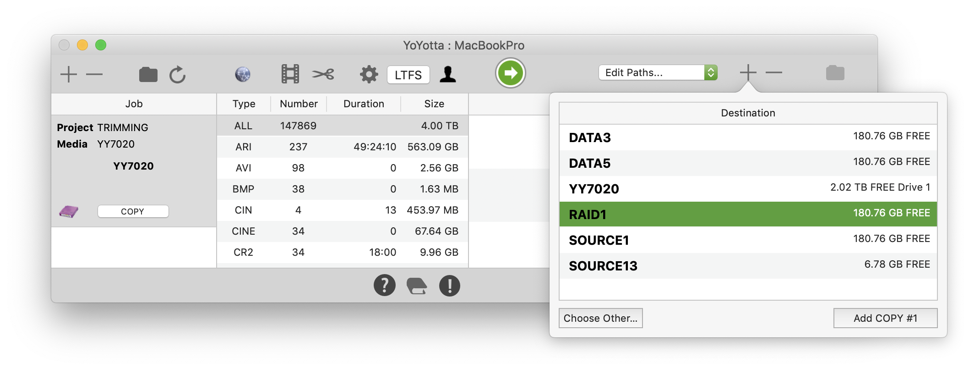Viewport: 980px width, 374px height.
Task: Click the add job plus icon
Action: pos(69,74)
